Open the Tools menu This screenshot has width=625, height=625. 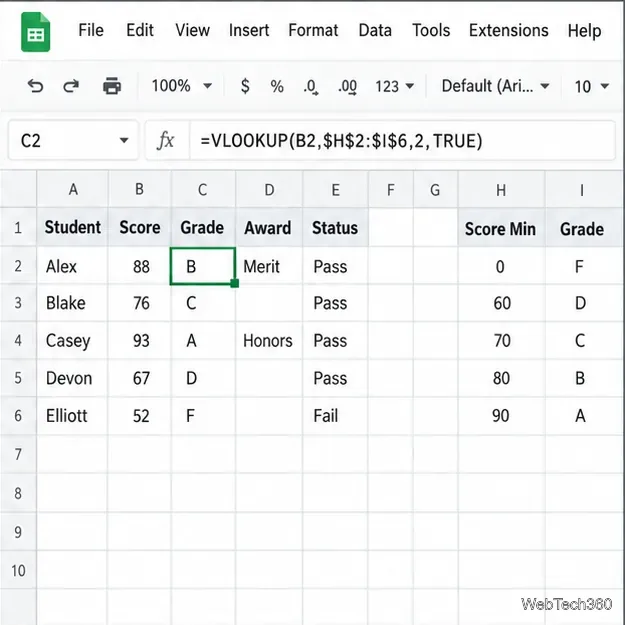tap(431, 30)
